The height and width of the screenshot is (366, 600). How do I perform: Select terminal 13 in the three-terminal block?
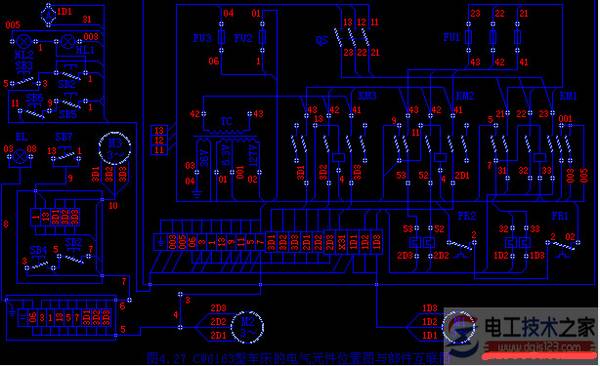[x=159, y=131]
